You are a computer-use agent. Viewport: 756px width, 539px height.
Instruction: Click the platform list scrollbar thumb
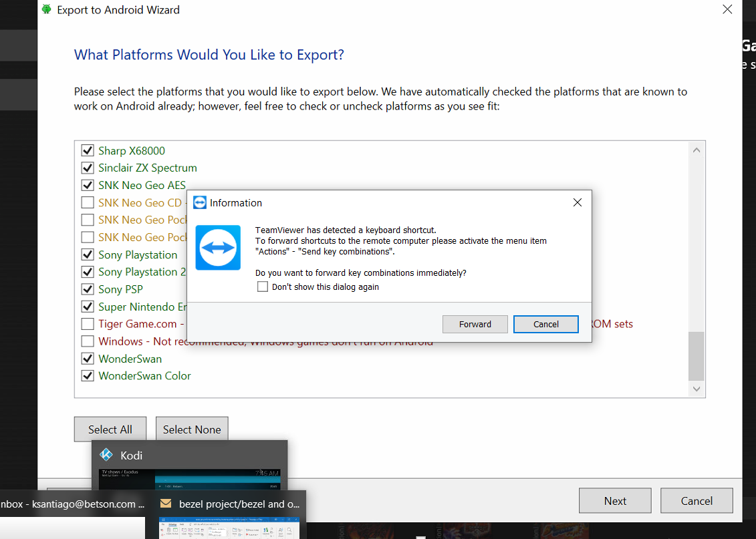(697, 356)
